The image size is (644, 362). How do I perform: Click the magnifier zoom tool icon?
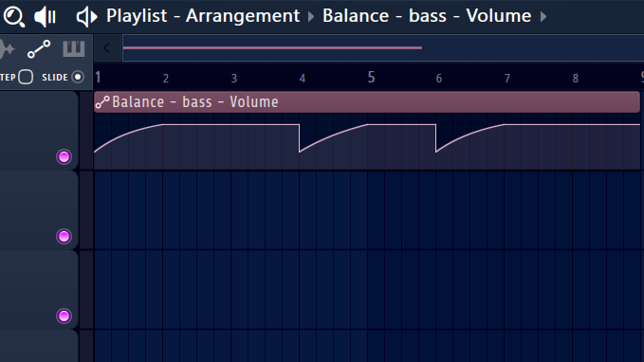pos(13,17)
